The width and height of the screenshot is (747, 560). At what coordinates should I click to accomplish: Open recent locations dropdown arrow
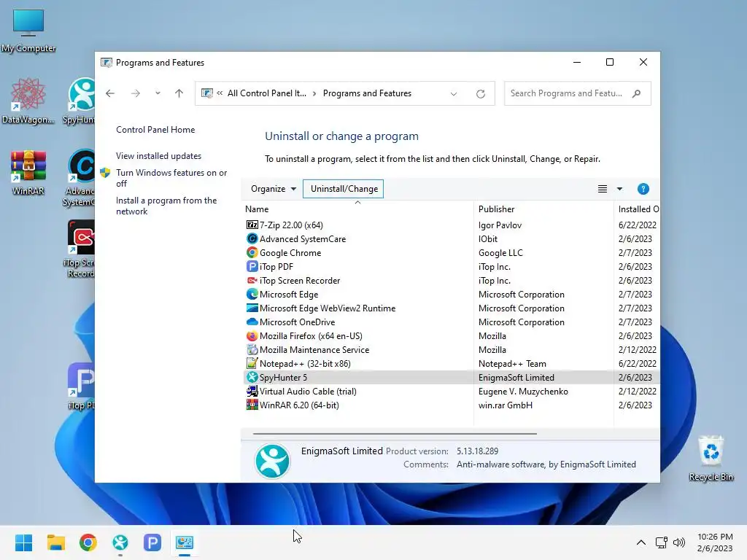coord(158,93)
